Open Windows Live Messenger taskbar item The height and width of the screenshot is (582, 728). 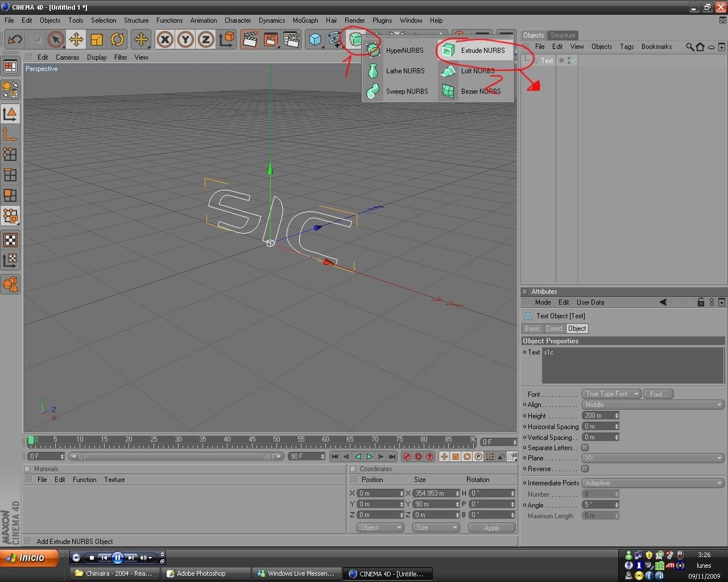[x=297, y=573]
